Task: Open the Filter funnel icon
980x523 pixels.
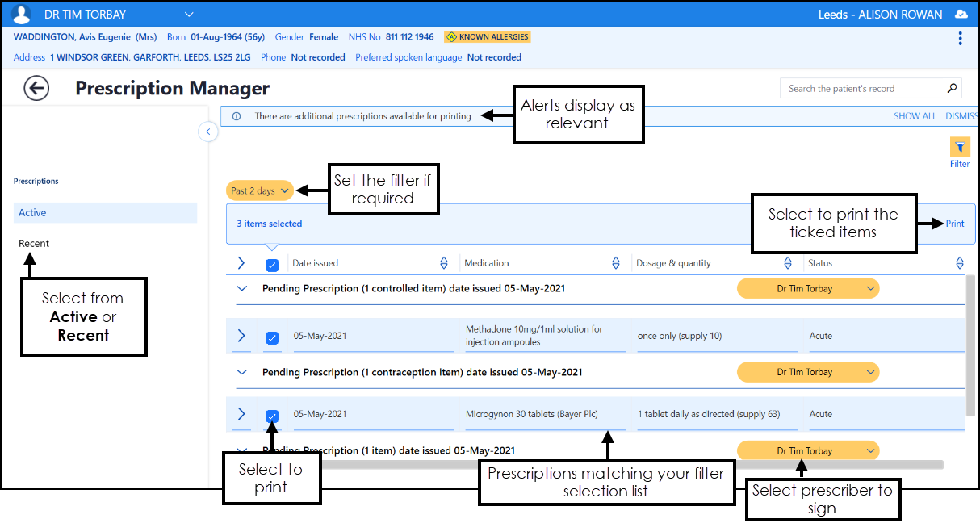Action: point(960,147)
